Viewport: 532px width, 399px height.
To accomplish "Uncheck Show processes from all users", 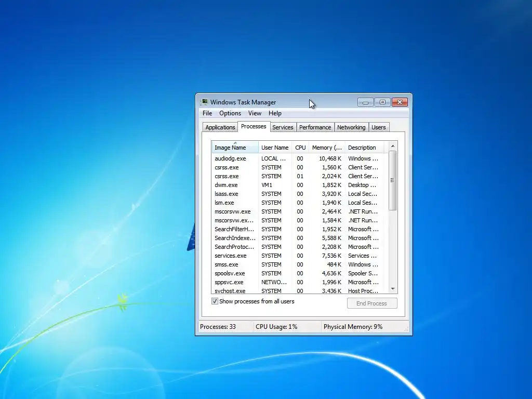I will [x=215, y=301].
